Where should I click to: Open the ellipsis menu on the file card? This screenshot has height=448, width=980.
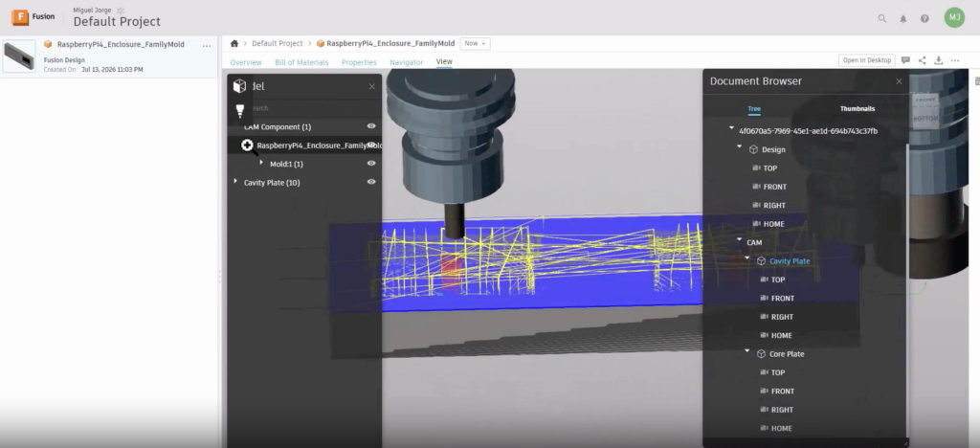[x=207, y=46]
